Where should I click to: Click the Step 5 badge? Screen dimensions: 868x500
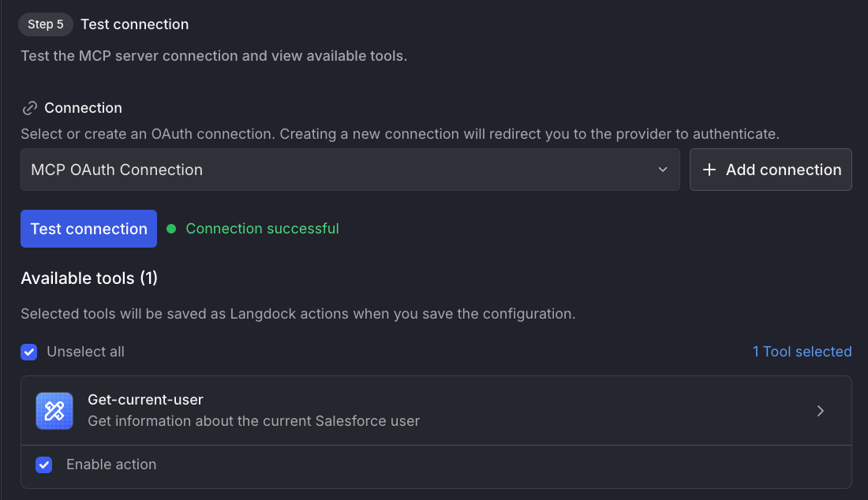click(x=45, y=24)
